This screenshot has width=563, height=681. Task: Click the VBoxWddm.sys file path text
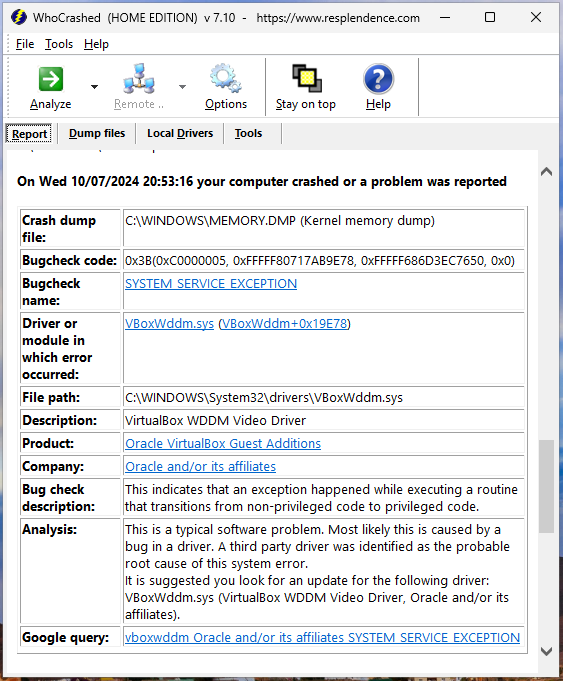click(x=264, y=397)
